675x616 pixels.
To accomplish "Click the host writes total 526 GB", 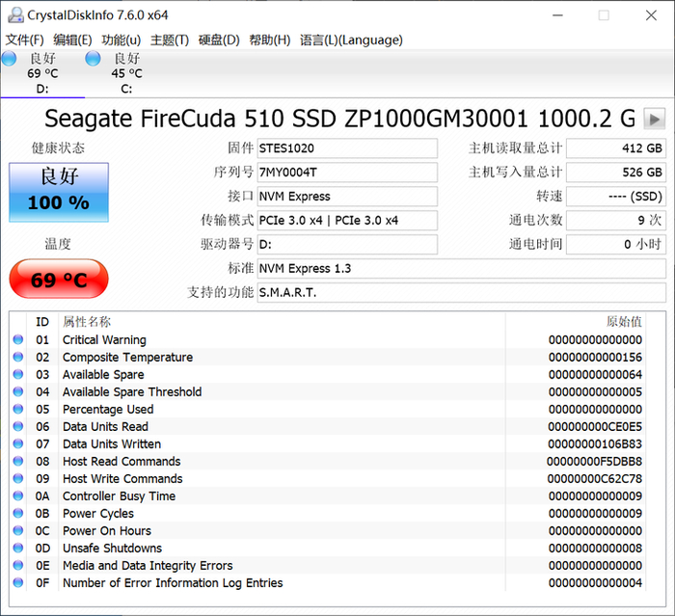I will (616, 173).
